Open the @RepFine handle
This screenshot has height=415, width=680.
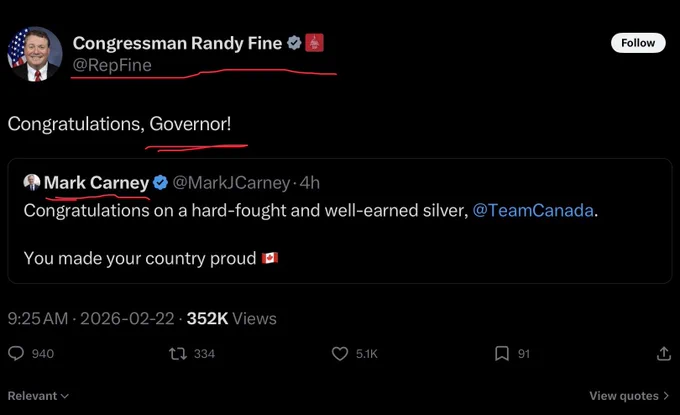point(112,65)
